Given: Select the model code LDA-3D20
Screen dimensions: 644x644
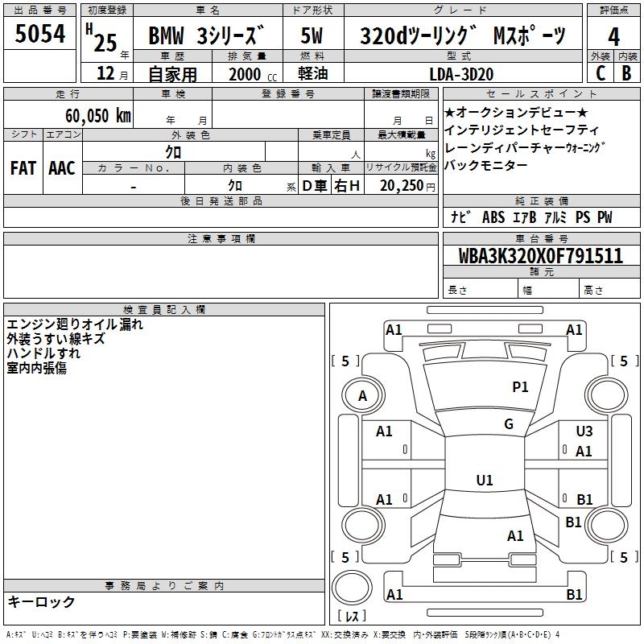Looking at the screenshot, I should (461, 74).
